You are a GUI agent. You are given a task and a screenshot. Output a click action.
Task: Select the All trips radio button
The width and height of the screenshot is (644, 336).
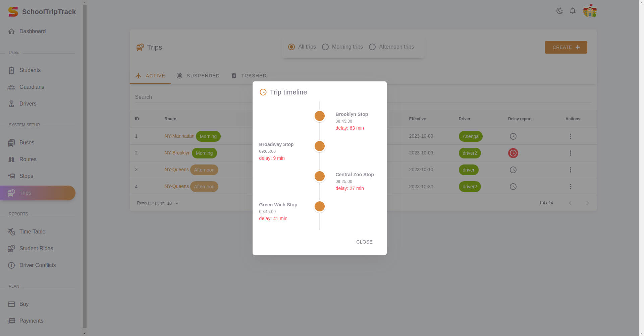click(291, 47)
